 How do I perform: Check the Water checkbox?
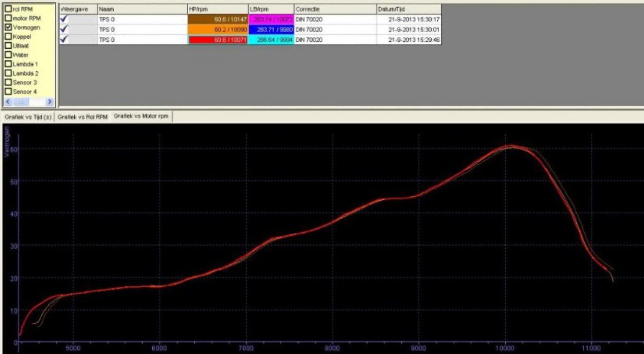[x=8, y=55]
